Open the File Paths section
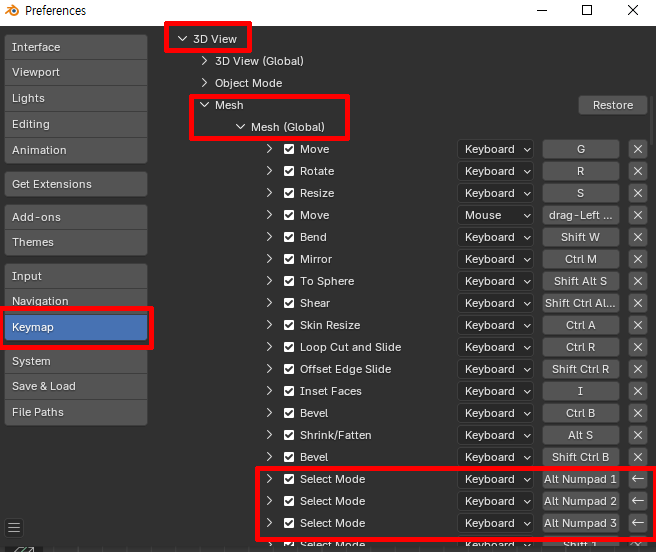The height and width of the screenshot is (552, 656). [76, 412]
